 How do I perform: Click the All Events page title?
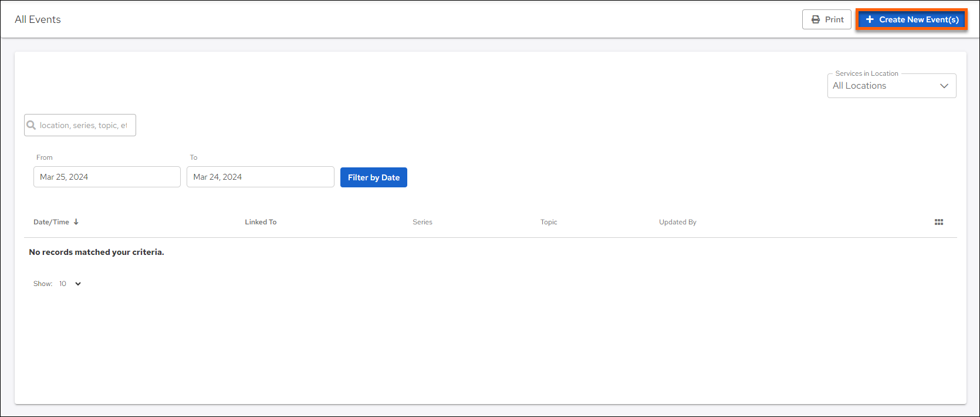point(38,19)
